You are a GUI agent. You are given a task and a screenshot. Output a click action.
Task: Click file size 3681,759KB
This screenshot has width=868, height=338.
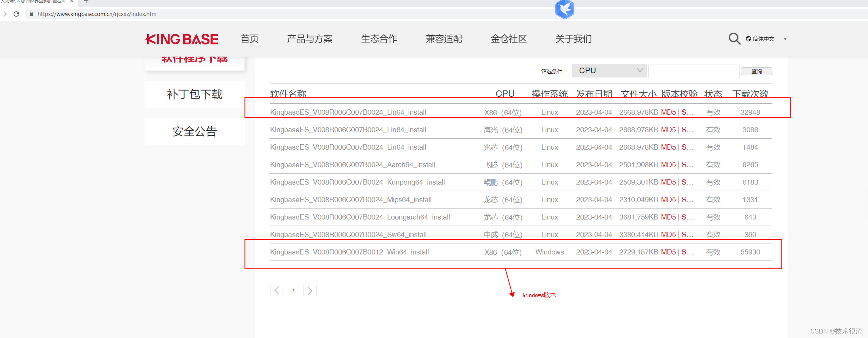pyautogui.click(x=638, y=217)
